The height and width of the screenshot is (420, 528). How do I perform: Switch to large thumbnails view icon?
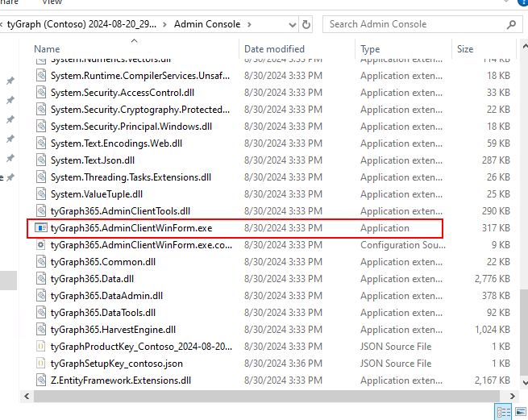coord(521,412)
